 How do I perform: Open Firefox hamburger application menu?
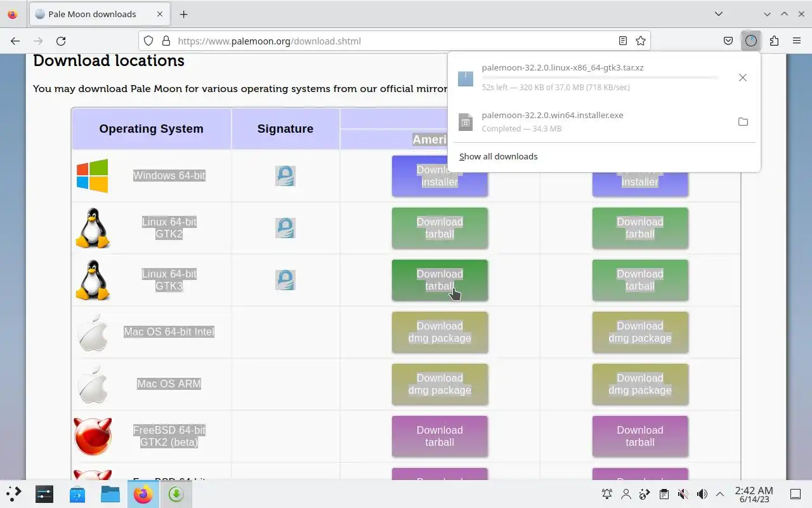click(797, 41)
